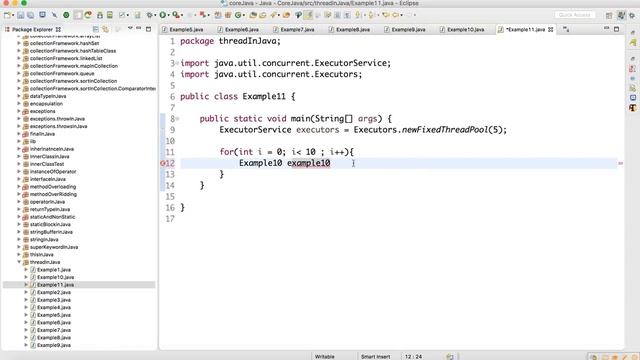Show the list of hidden editor tabs
This screenshot has height=360, width=640.
pos(566,29)
